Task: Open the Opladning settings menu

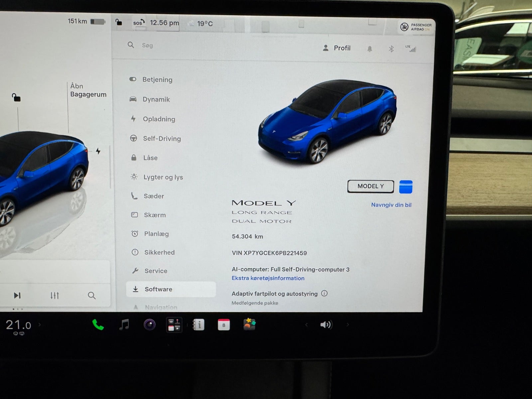Action: pyautogui.click(x=159, y=119)
